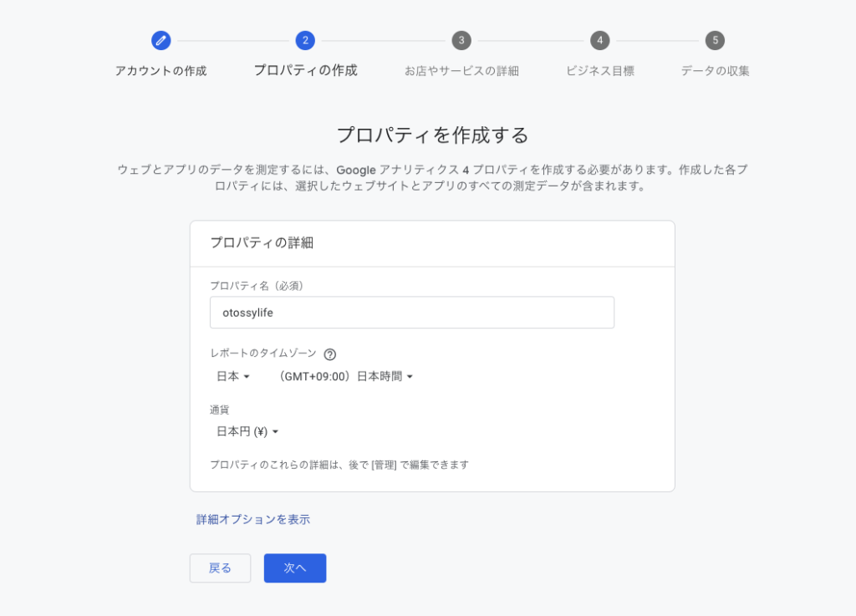
Task: Select the アカウントの作成 step label
Action: pos(160,71)
